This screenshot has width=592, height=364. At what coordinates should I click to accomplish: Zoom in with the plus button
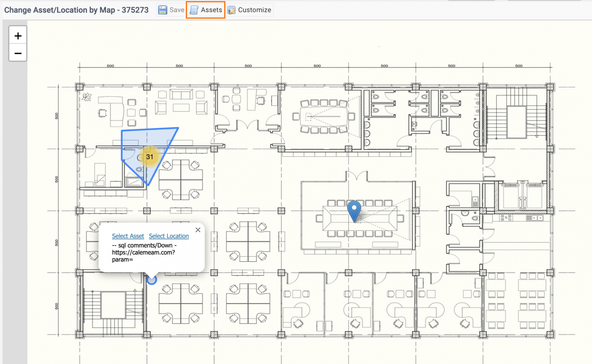[x=18, y=36]
